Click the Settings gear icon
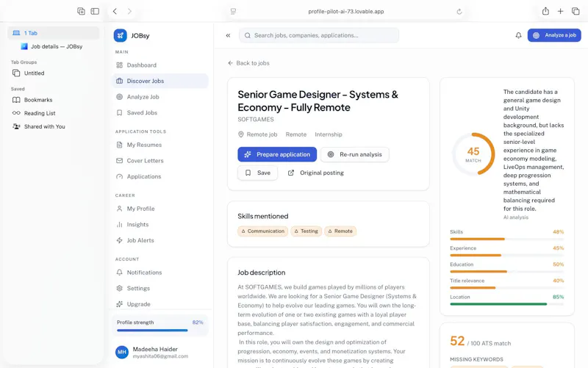588x368 pixels. 119,288
